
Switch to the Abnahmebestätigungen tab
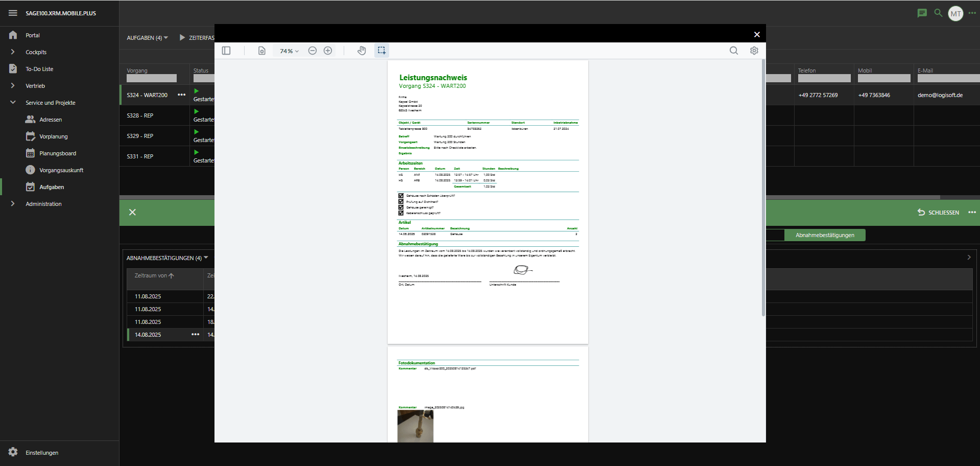(x=824, y=235)
